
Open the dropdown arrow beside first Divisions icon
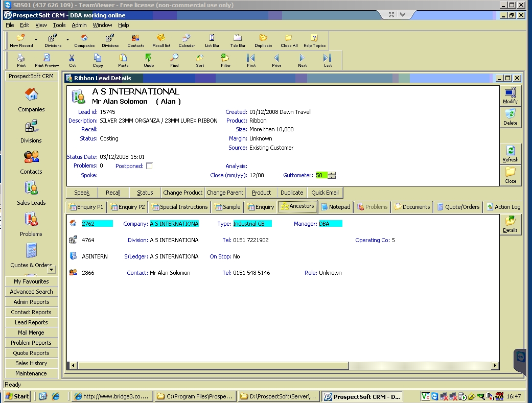pos(67,40)
